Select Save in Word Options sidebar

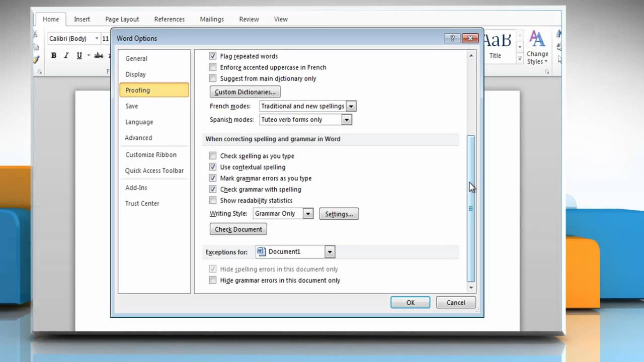pos(154,106)
